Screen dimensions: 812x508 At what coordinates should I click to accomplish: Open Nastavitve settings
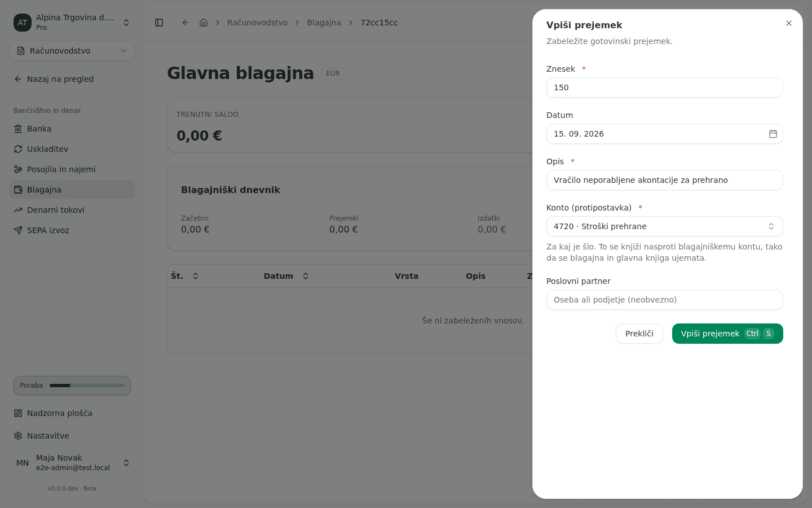point(72,436)
